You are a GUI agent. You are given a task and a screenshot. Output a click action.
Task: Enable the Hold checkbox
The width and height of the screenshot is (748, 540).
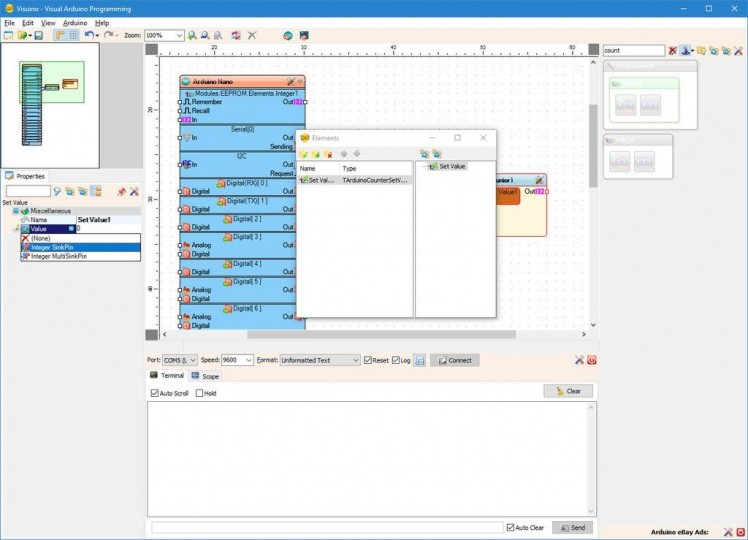pos(200,393)
